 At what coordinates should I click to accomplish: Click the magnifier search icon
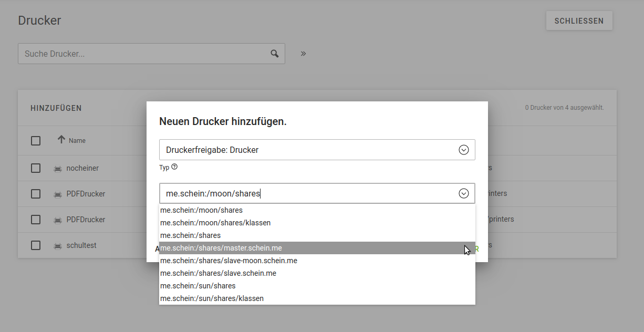click(274, 54)
